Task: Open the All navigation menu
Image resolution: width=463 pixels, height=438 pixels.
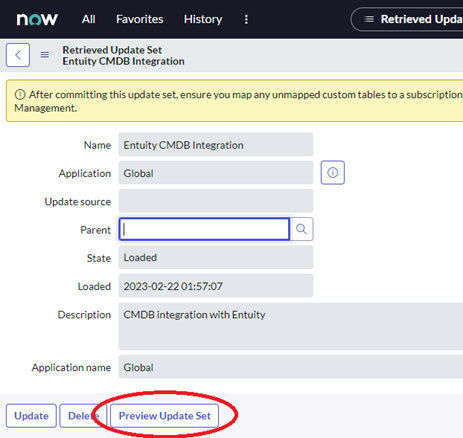Action: coord(88,19)
